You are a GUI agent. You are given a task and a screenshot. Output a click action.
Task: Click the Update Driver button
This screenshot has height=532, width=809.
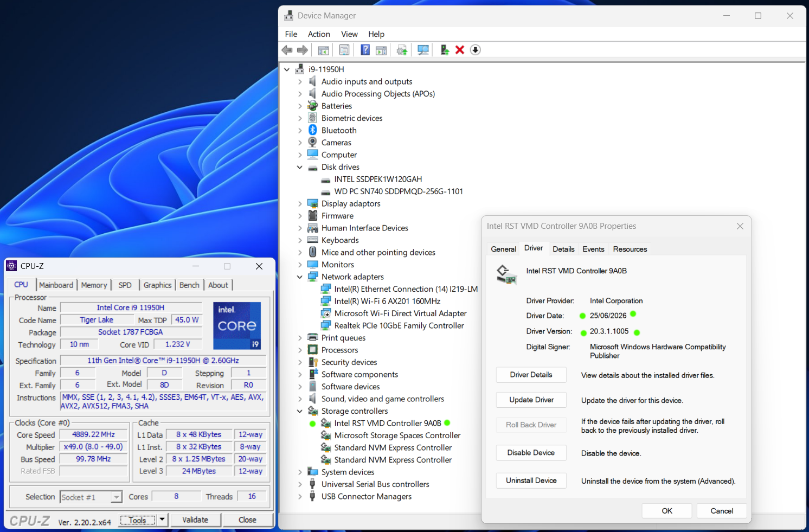point(531,400)
